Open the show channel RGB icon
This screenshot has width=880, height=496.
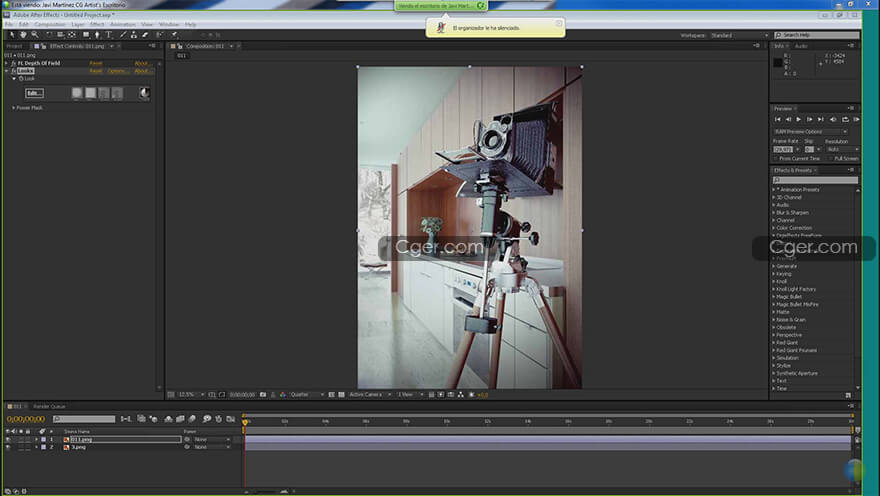click(282, 395)
